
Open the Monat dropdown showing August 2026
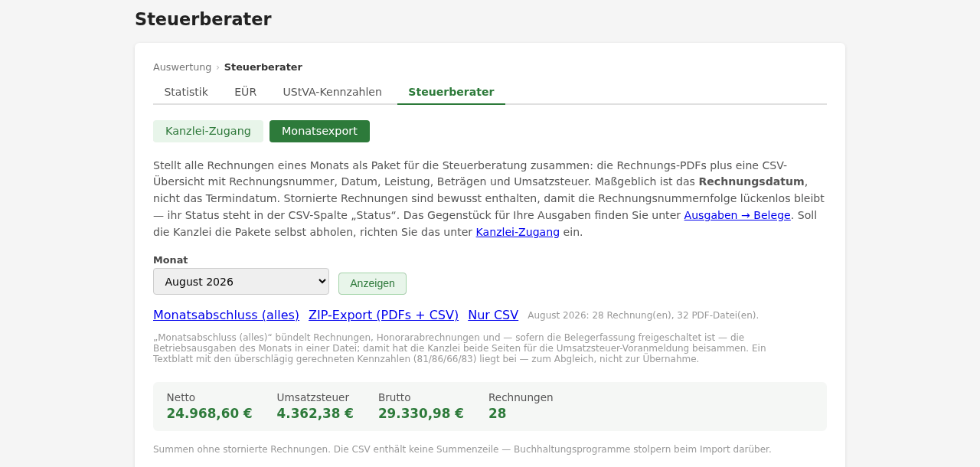(241, 282)
